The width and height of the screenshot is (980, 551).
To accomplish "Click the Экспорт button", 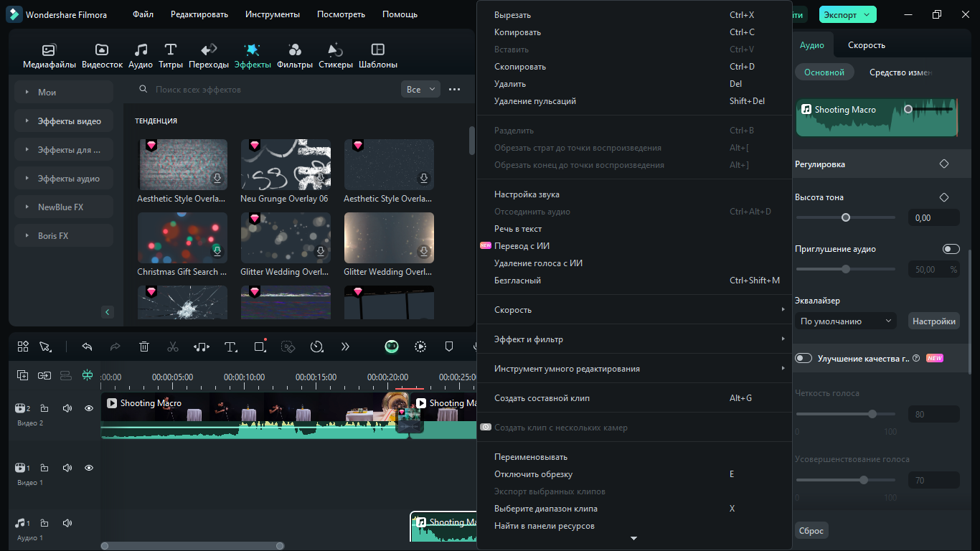I will pyautogui.click(x=848, y=14).
